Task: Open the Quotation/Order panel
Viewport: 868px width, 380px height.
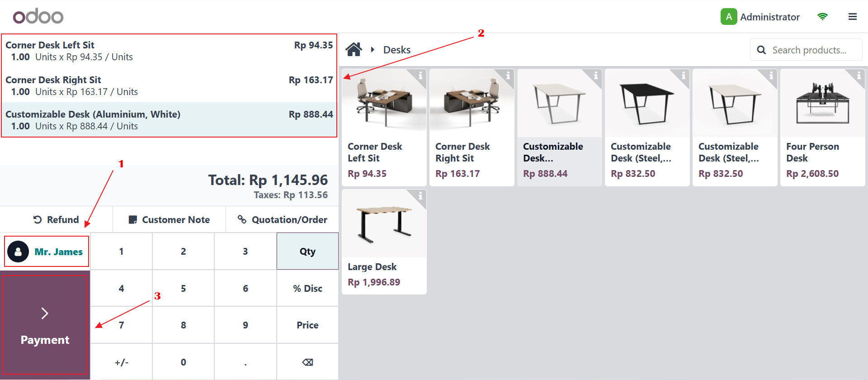Action: tap(282, 219)
